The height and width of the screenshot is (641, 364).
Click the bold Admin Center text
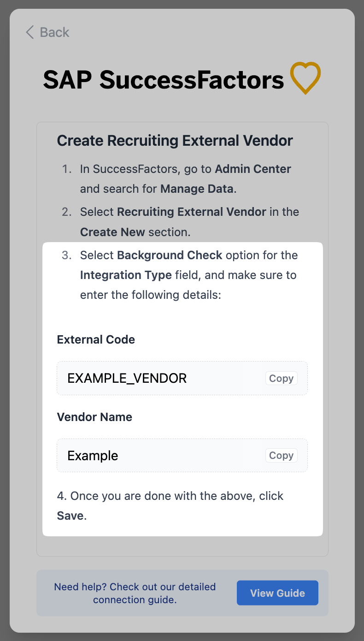pyautogui.click(x=253, y=169)
